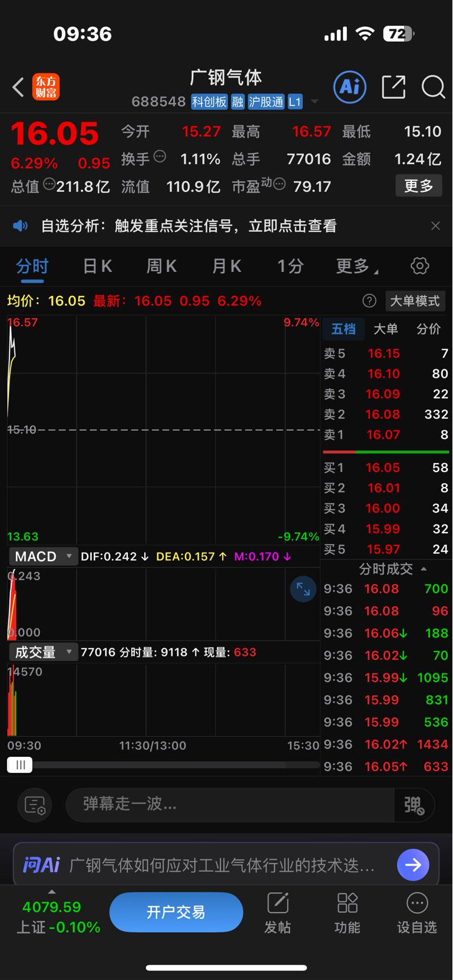Toggle the 大单模式 button
453x980 pixels.
pos(415,301)
